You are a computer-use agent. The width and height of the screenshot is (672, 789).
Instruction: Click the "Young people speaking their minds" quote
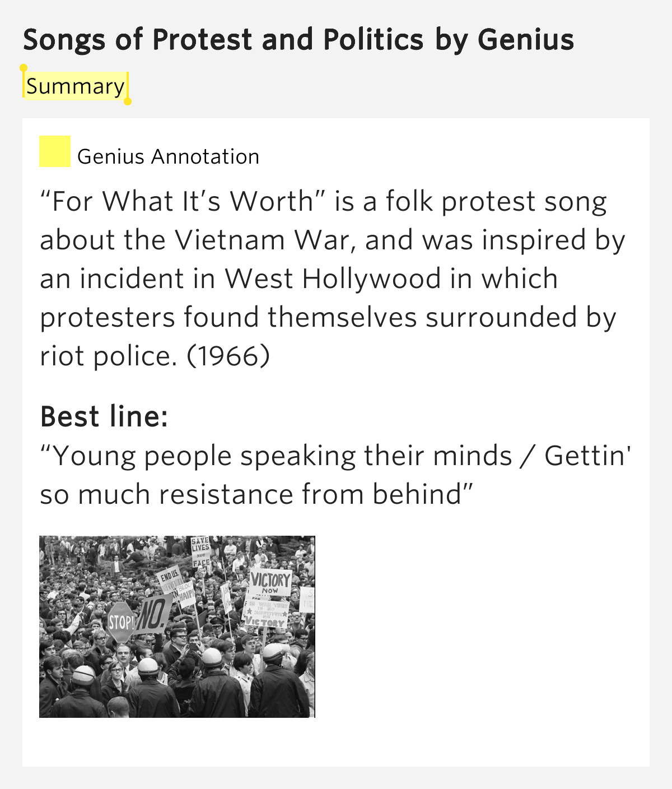pos(276,456)
